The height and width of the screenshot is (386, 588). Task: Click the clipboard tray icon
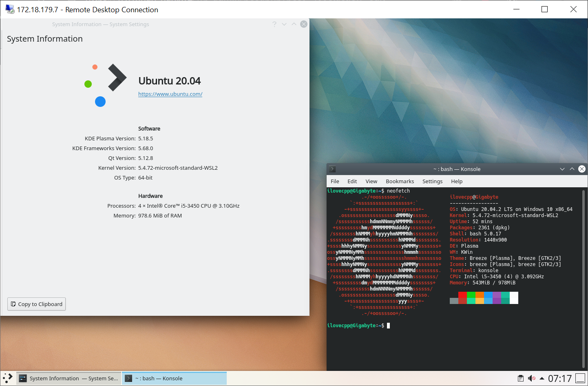pos(520,378)
